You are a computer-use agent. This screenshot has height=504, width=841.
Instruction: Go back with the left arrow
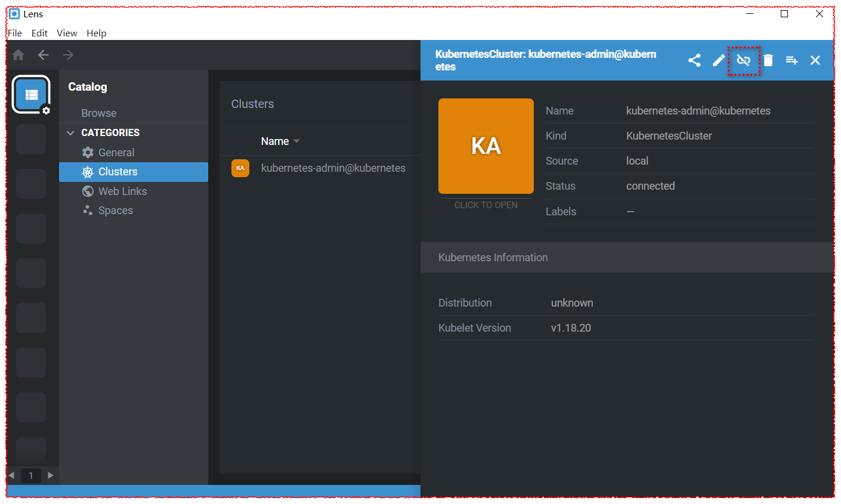pyautogui.click(x=44, y=55)
